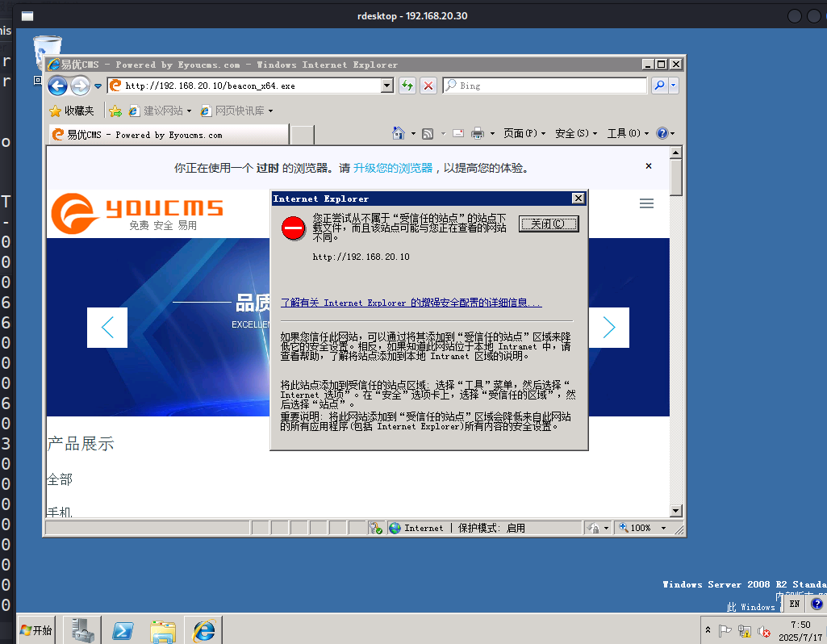Click the muted speaker tray icon
Image resolution: width=827 pixels, height=644 pixels.
[x=764, y=631]
